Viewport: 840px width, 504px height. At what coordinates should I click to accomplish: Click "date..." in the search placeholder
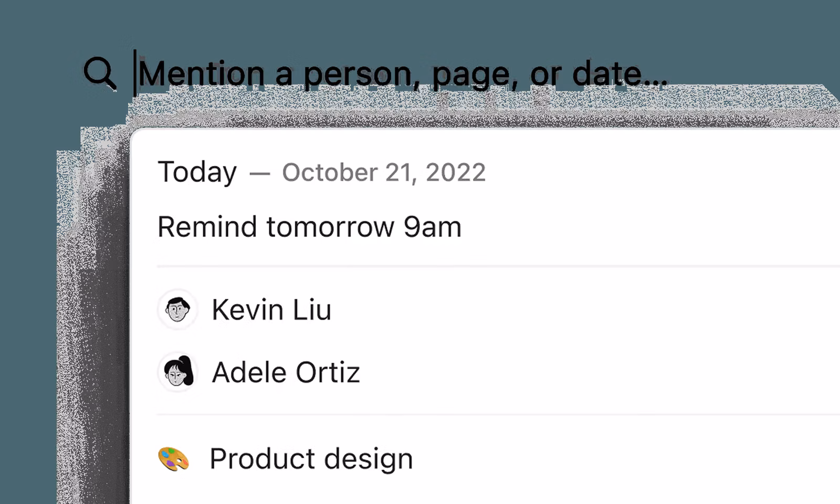point(619,73)
